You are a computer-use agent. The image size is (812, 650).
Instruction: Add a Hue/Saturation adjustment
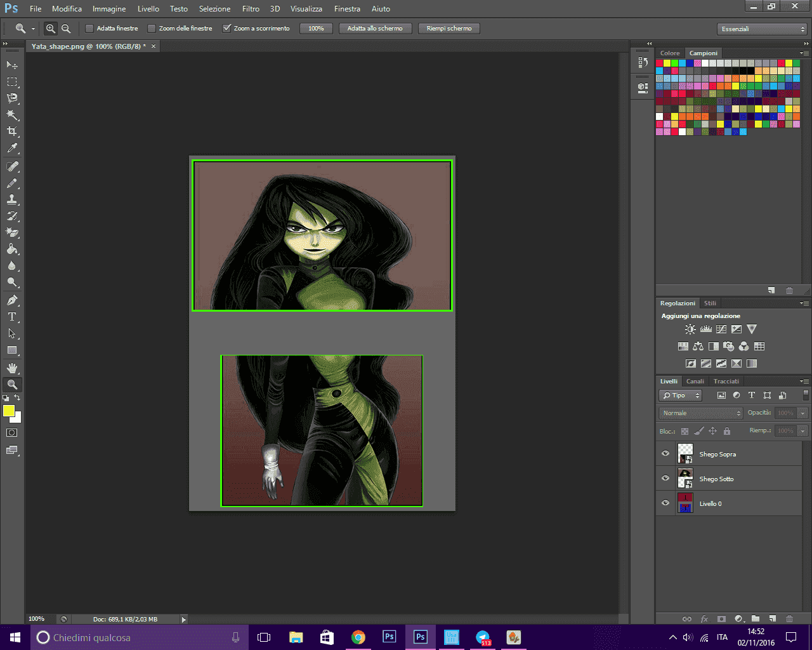[683, 347]
